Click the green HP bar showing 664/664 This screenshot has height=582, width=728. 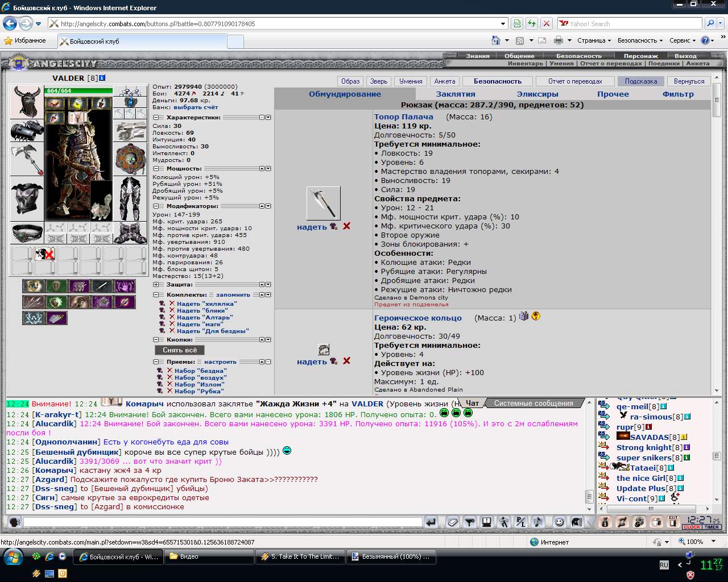pos(78,91)
